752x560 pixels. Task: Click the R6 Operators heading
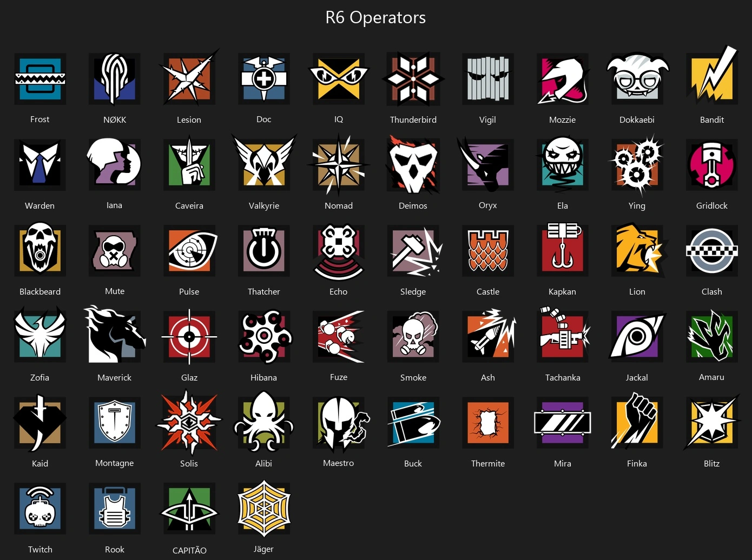click(375, 17)
